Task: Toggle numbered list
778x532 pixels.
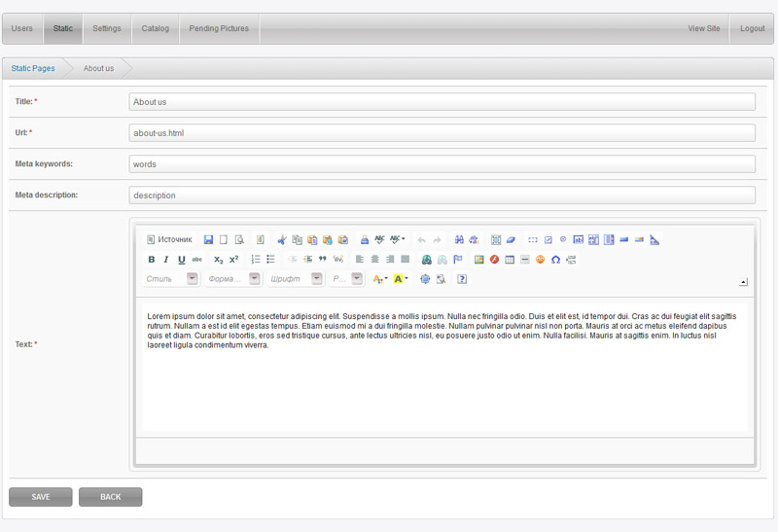Action: (256, 260)
